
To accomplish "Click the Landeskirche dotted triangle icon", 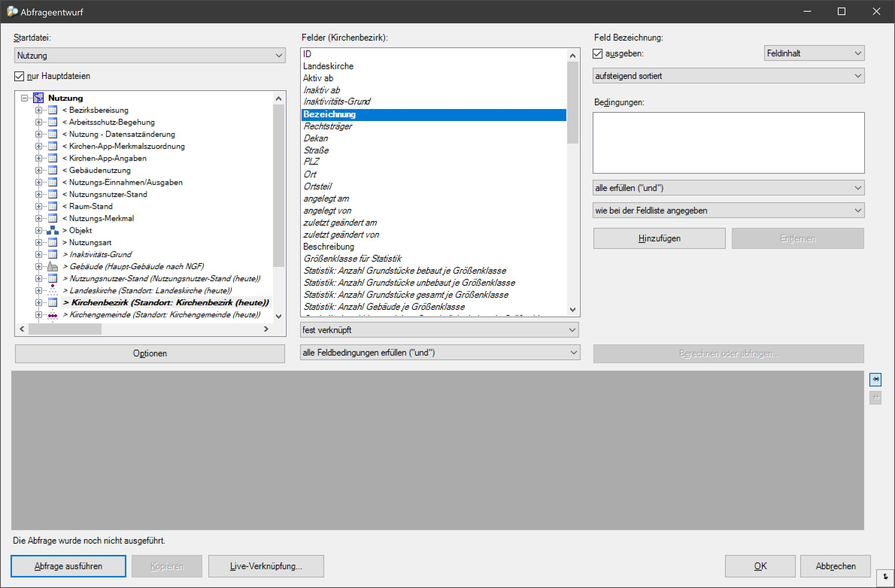I will click(53, 290).
